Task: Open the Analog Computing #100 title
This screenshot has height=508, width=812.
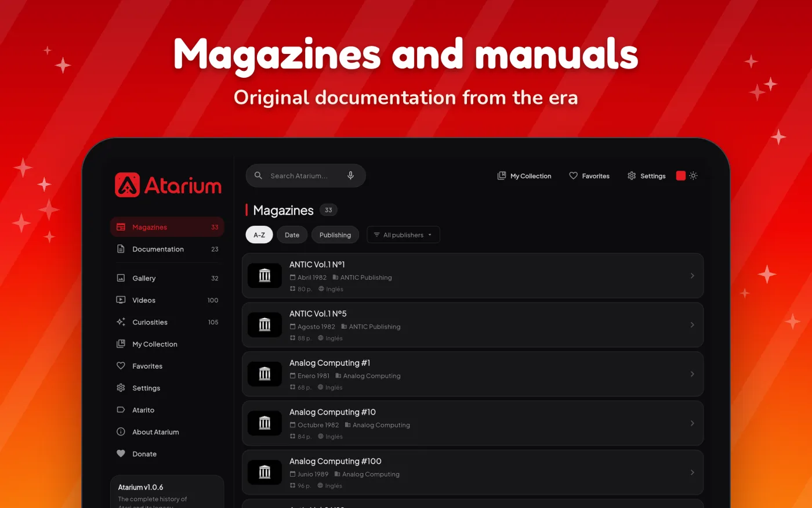Action: tap(335, 462)
